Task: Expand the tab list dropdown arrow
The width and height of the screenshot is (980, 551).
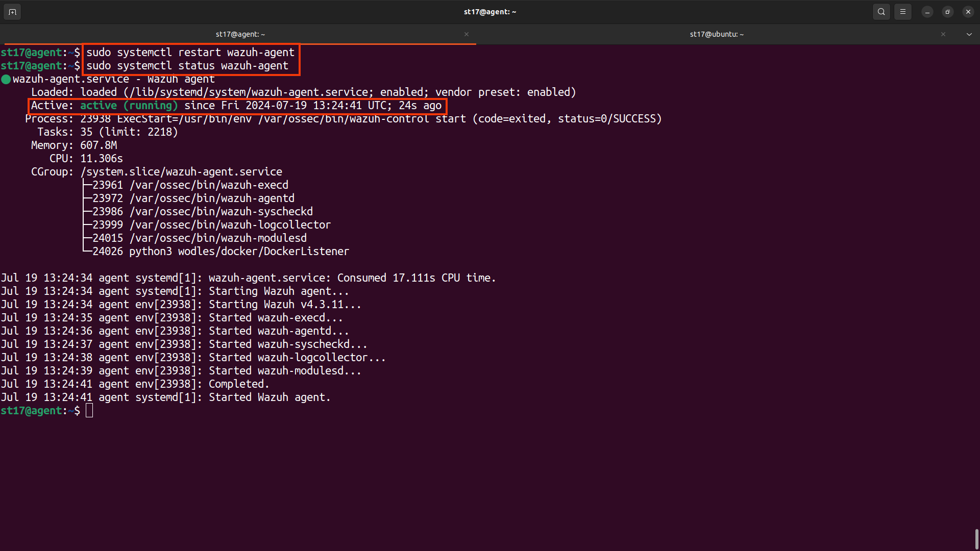Action: tap(969, 34)
